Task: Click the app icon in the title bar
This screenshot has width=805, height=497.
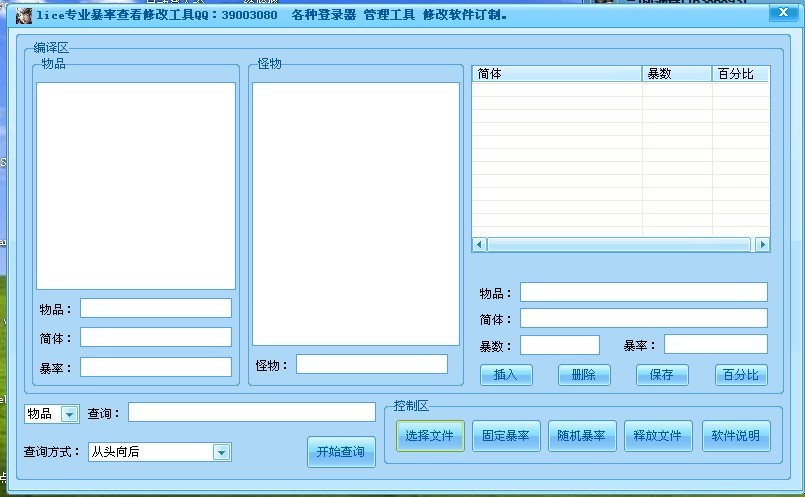Action: [x=24, y=15]
